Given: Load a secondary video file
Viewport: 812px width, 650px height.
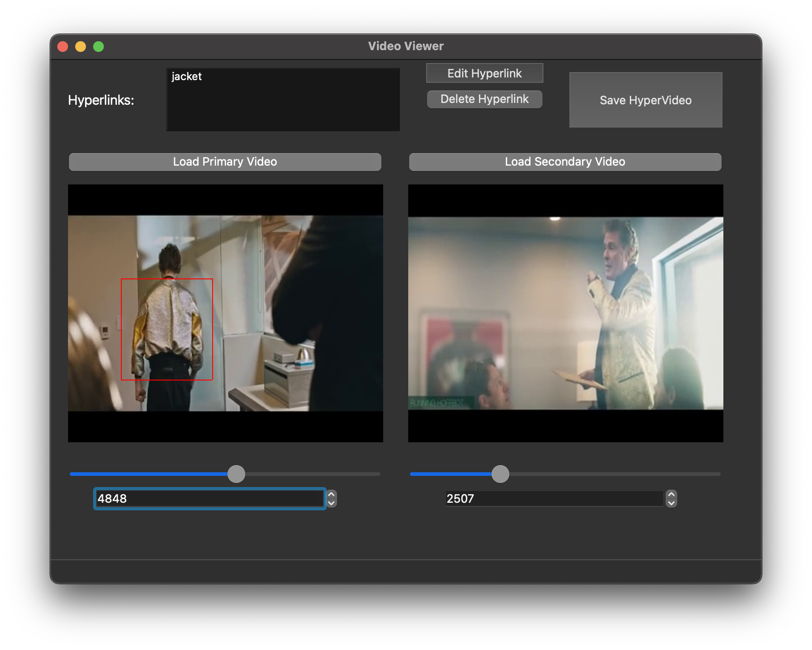Looking at the screenshot, I should (x=565, y=162).
